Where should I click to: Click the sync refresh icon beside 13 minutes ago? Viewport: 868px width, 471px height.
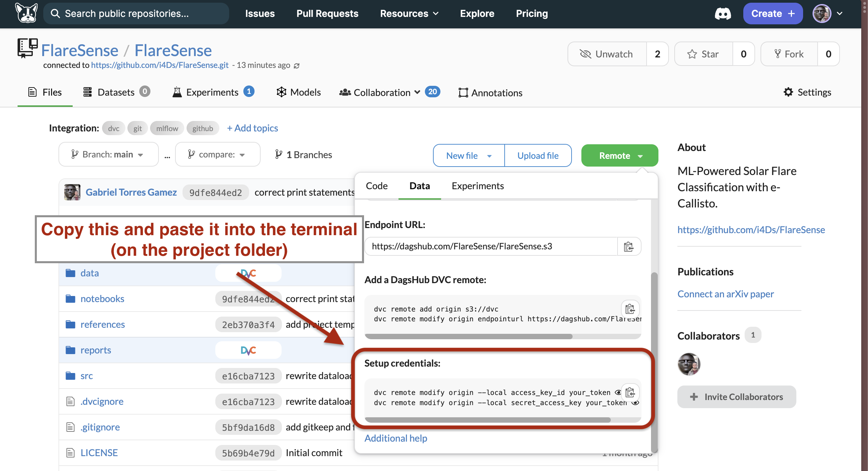click(x=296, y=66)
